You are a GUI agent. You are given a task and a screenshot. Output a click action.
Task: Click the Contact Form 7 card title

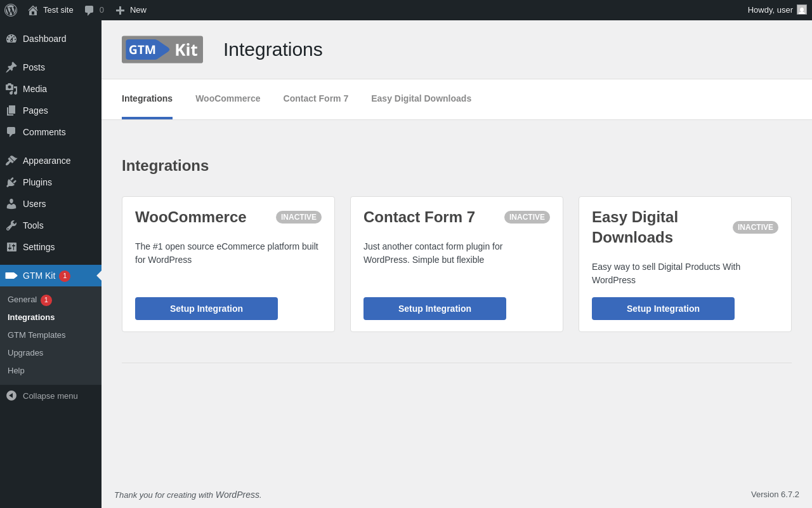419,217
